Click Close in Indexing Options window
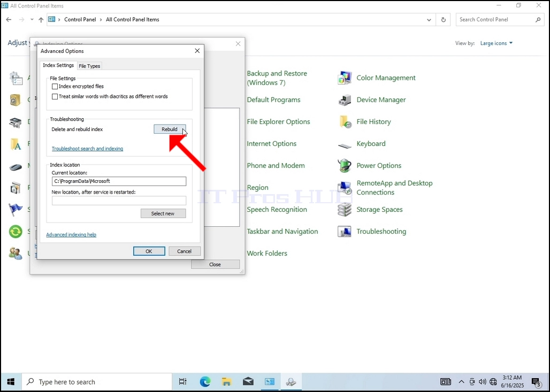 [215, 264]
